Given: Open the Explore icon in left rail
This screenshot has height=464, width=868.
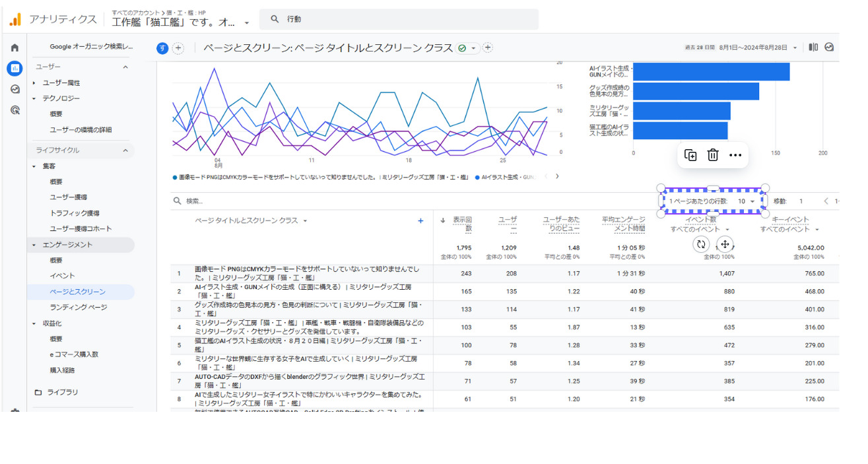Looking at the screenshot, I should [15, 89].
